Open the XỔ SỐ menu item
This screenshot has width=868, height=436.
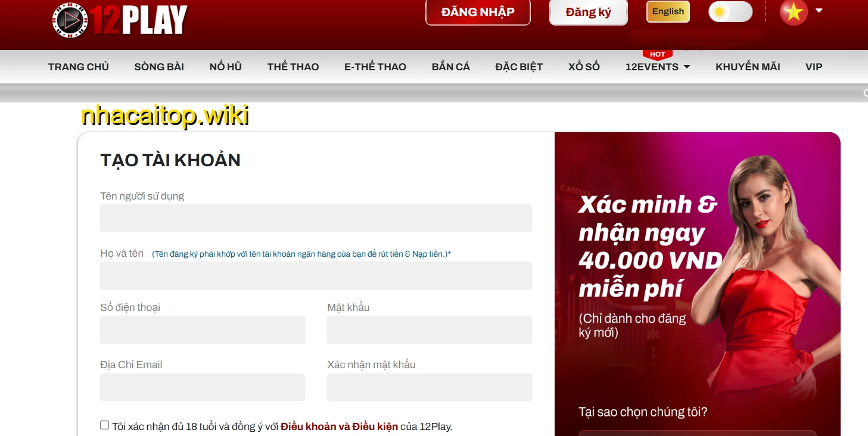click(x=584, y=67)
